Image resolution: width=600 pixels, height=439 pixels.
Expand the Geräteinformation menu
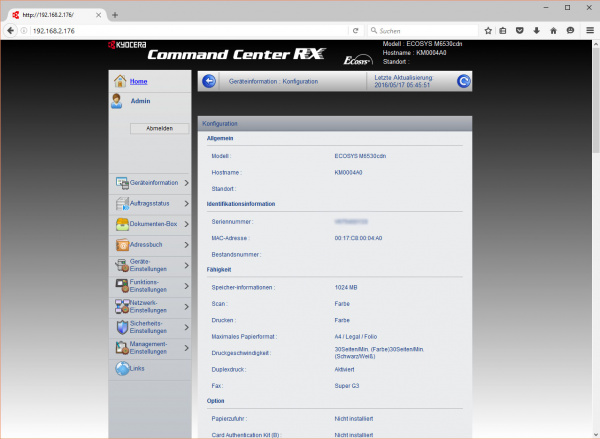152,183
